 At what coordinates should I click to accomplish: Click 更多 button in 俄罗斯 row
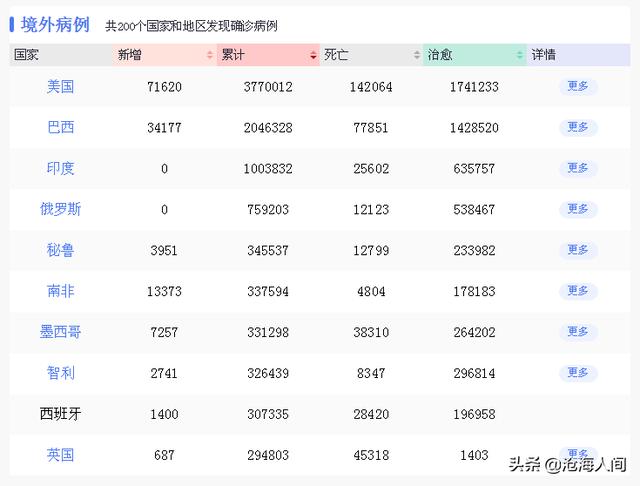coord(578,209)
